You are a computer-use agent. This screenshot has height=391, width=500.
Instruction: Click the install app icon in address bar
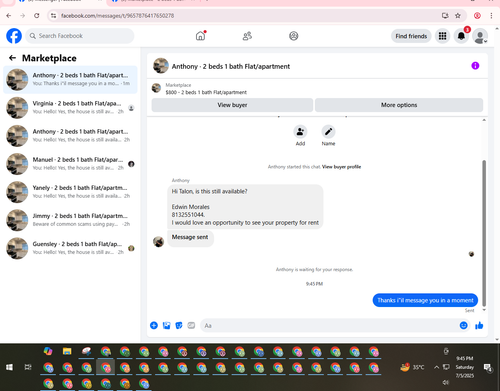[x=445, y=16]
